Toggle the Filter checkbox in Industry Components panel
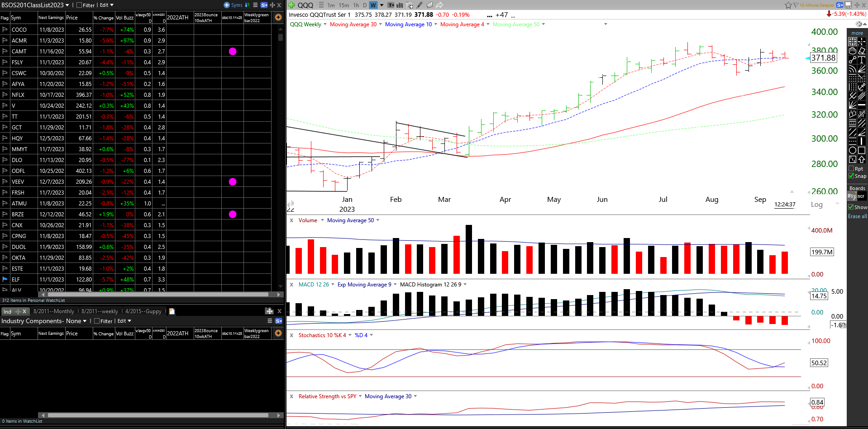This screenshot has width=868, height=429. pos(97,321)
